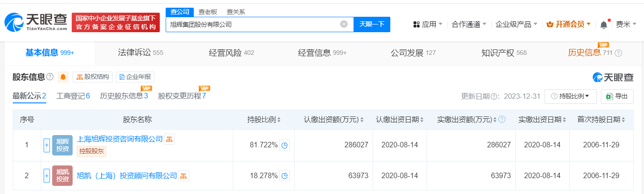Open the 股权结构 equity structure button
The image size is (644, 194).
93,77
